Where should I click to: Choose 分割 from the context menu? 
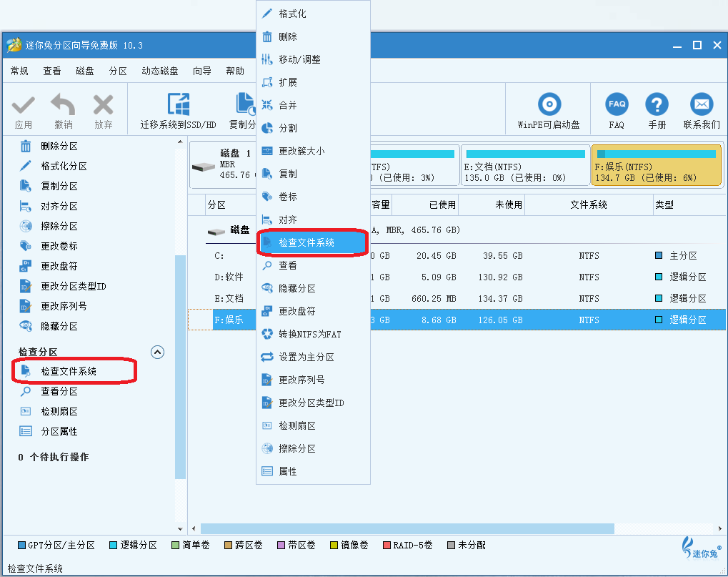313,128
